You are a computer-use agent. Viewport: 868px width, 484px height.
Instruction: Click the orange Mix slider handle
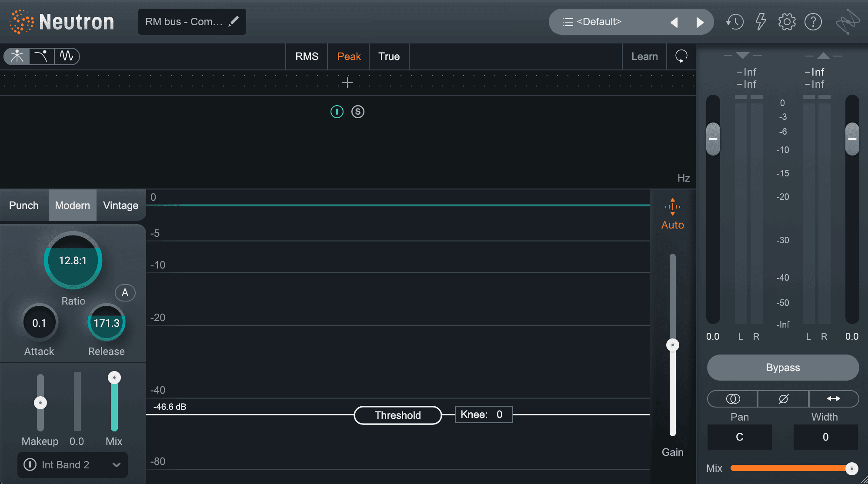(851, 468)
